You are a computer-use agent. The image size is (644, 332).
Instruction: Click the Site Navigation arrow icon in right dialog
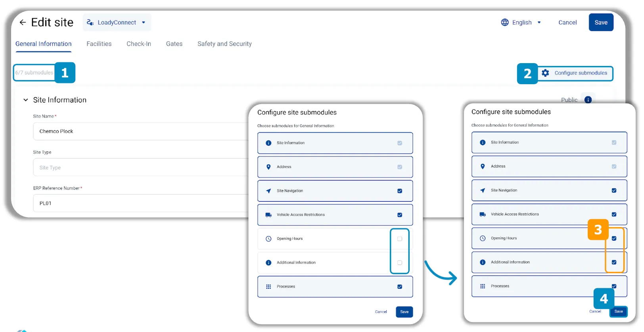(483, 190)
